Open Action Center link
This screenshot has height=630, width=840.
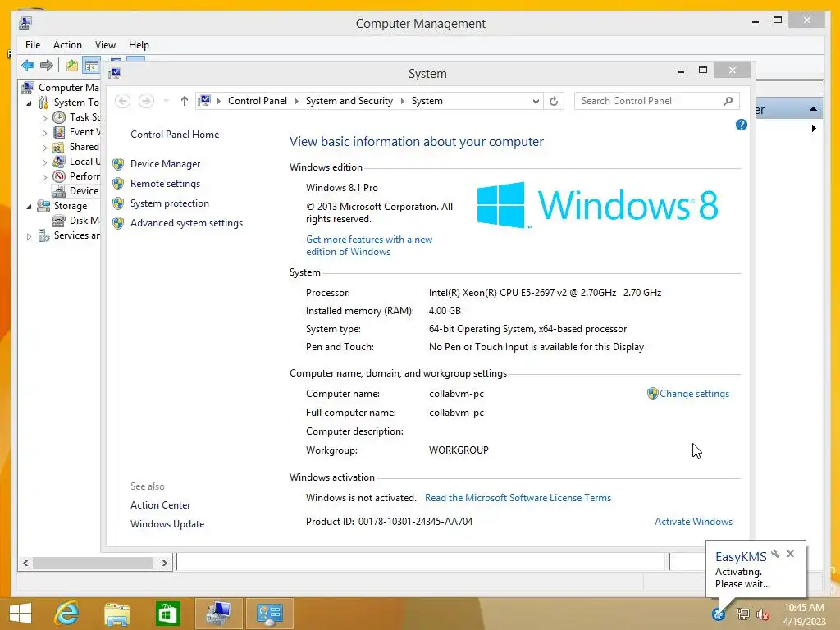point(160,505)
